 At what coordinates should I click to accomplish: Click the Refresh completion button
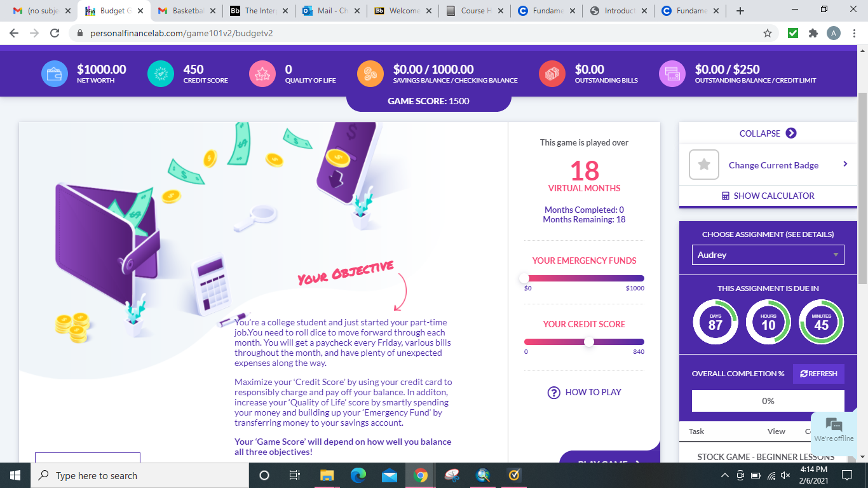pos(818,374)
